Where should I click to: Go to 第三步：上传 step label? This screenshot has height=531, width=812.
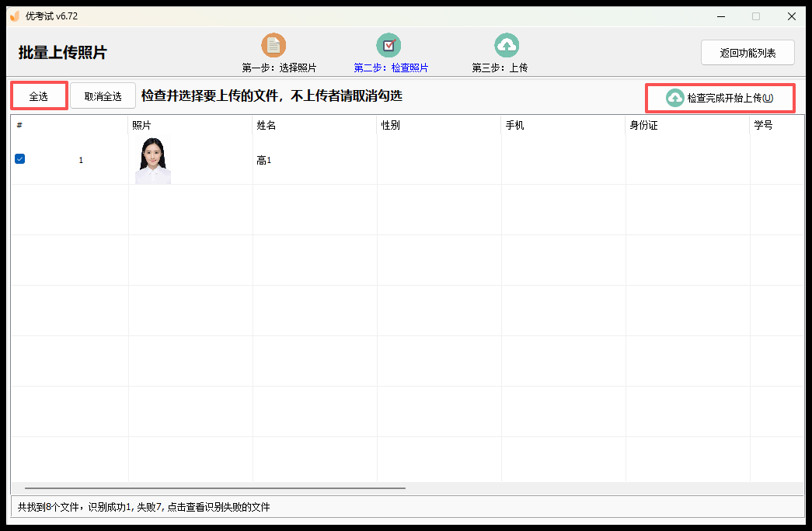tap(500, 68)
